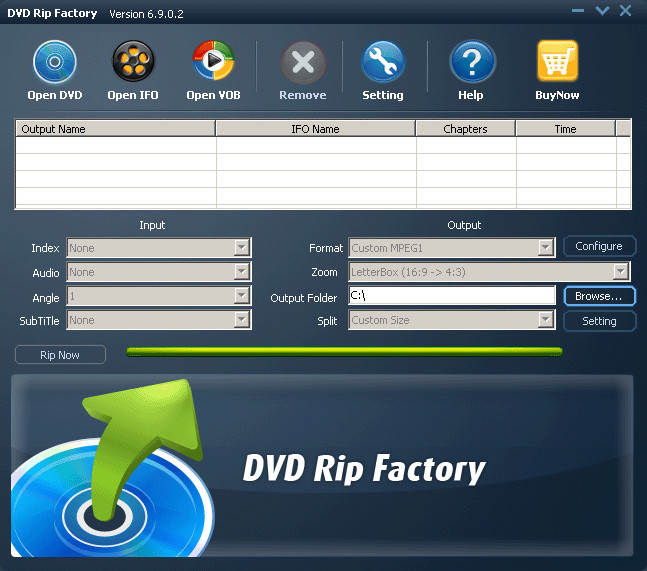647x571 pixels.
Task: Expand the SubTitle dropdown
Action: [241, 320]
